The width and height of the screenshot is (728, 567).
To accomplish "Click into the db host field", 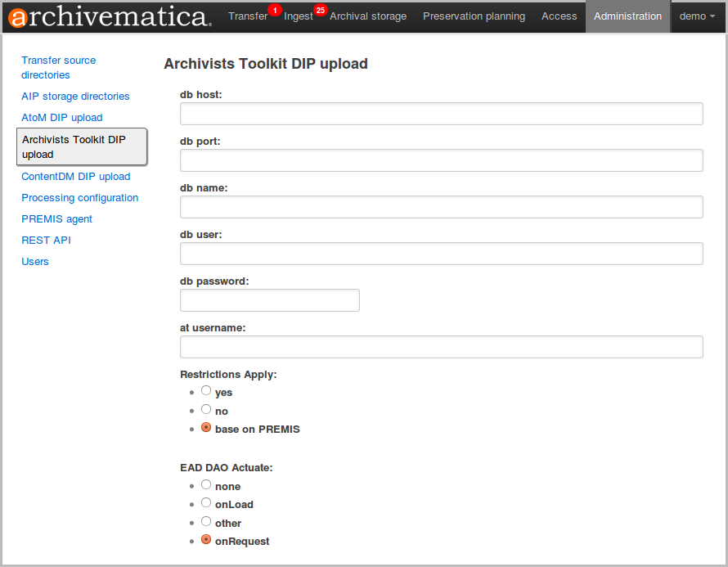I will 441,114.
